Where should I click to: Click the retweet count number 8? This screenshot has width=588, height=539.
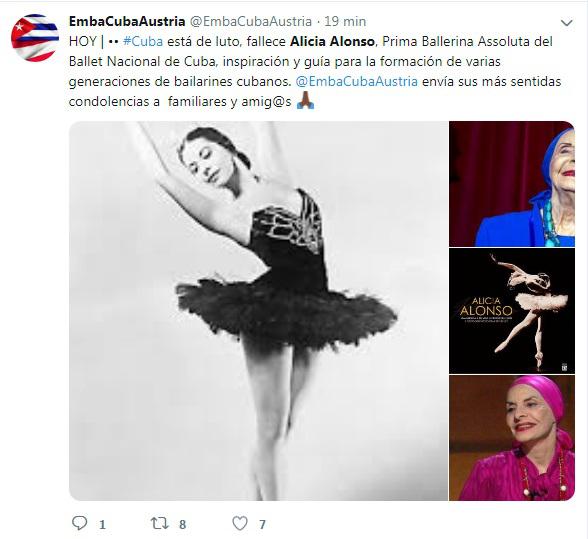183,524
